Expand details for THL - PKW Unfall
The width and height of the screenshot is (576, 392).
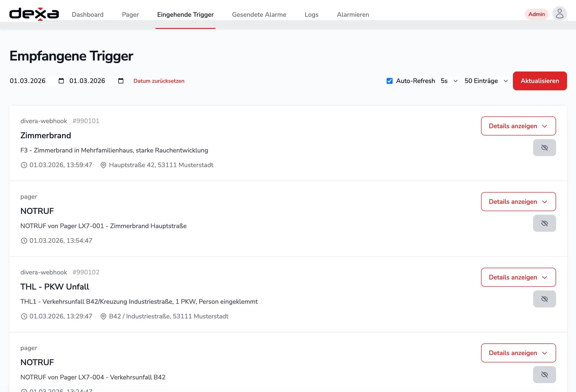(x=518, y=277)
